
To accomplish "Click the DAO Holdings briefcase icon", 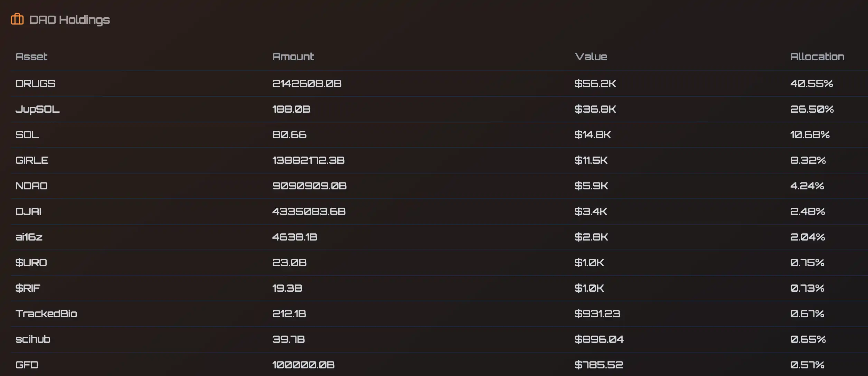I will point(17,19).
